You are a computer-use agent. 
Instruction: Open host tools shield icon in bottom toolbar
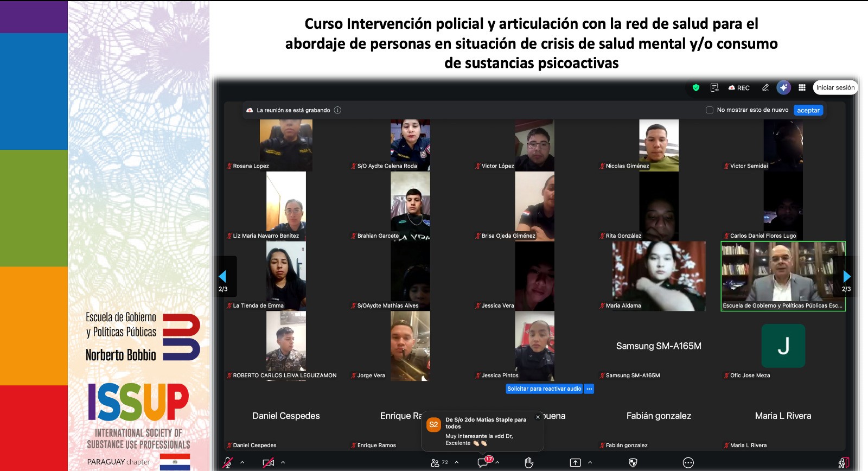coord(633,462)
